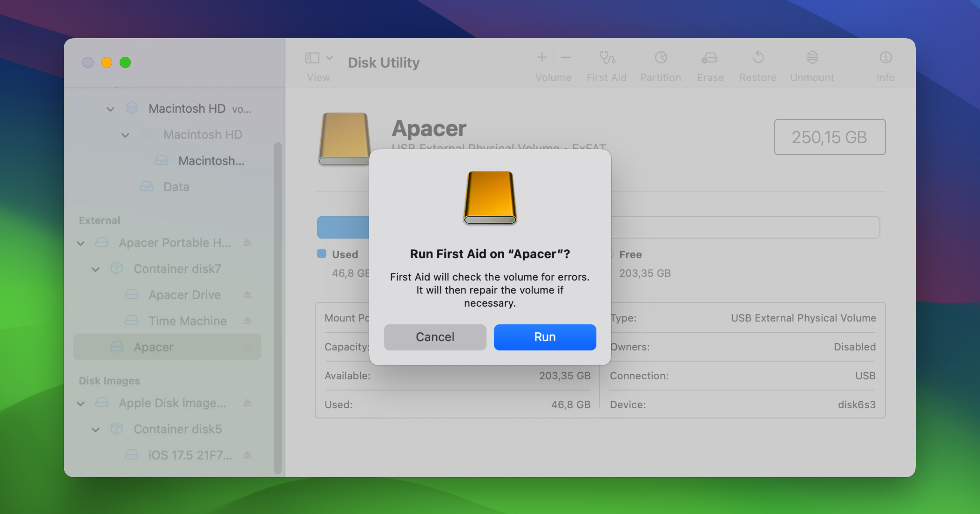This screenshot has height=514, width=980.
Task: Click Run to start First Aid
Action: point(544,337)
